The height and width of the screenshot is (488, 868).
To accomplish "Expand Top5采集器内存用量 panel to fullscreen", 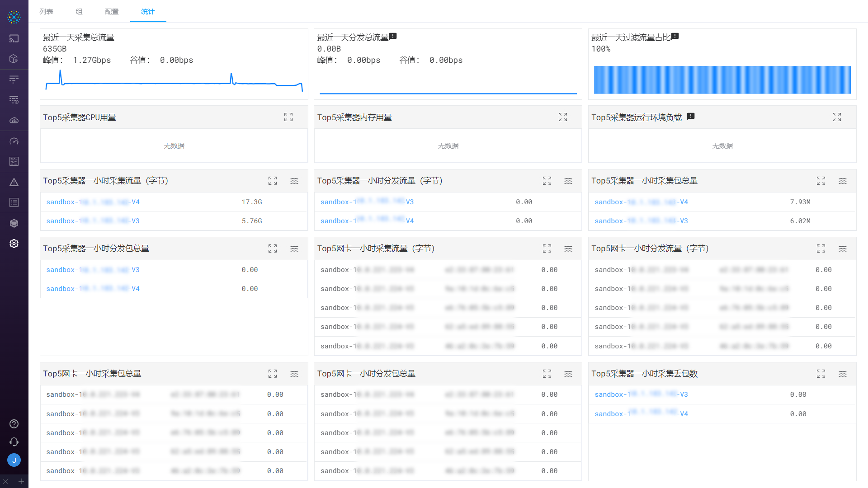I will [x=562, y=117].
